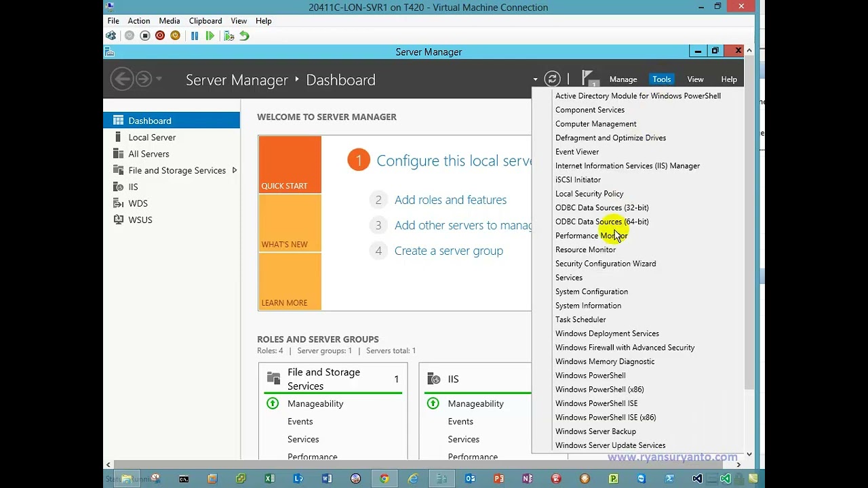Click Create a server group link
The width and height of the screenshot is (868, 488).
pyautogui.click(x=449, y=251)
